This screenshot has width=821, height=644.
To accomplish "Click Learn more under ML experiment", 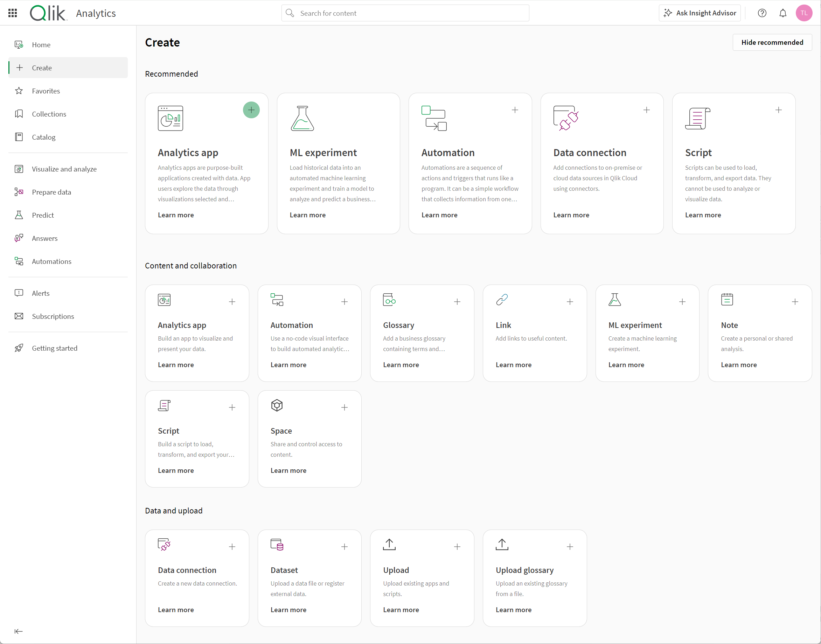I will [x=308, y=215].
